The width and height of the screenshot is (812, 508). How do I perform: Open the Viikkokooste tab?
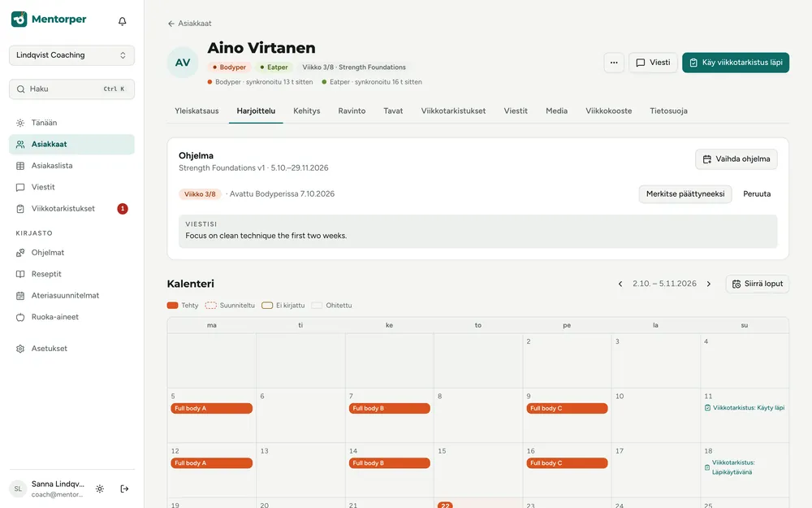point(608,111)
